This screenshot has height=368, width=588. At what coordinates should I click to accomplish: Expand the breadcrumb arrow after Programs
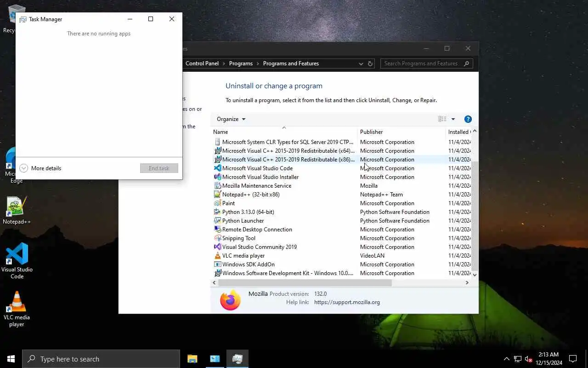point(258,63)
